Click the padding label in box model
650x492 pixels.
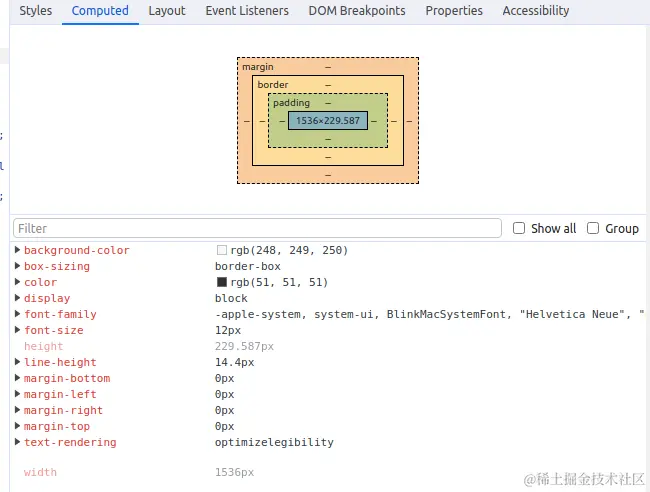coord(291,103)
